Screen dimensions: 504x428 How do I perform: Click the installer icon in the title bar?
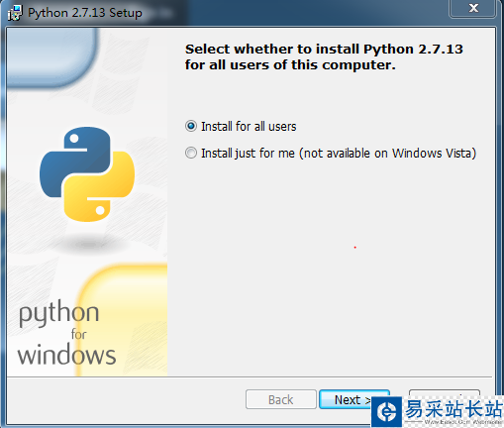click(x=15, y=13)
